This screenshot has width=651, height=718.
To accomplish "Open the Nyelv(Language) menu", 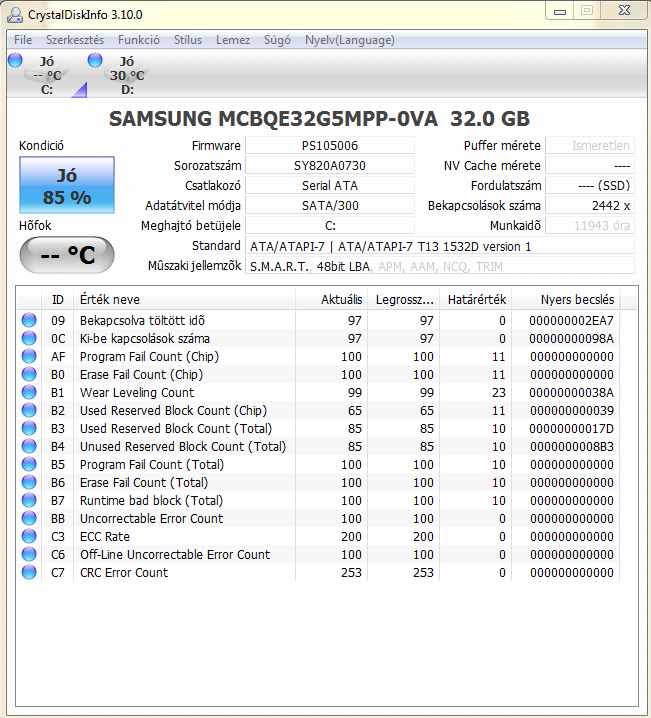I will (x=350, y=40).
